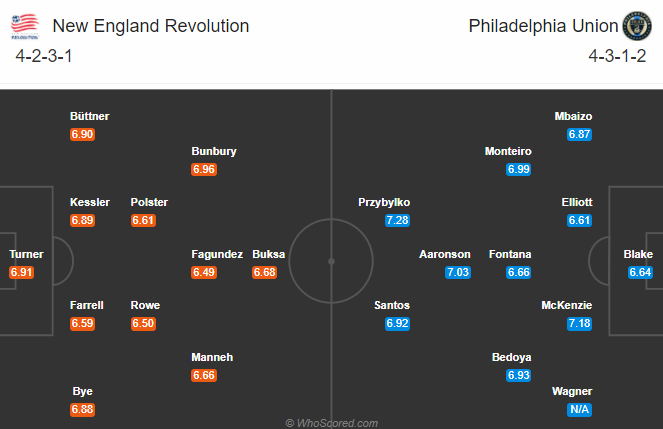Choose Aaronson's 7.03 rating badge
The width and height of the screenshot is (663, 429).
point(458,272)
